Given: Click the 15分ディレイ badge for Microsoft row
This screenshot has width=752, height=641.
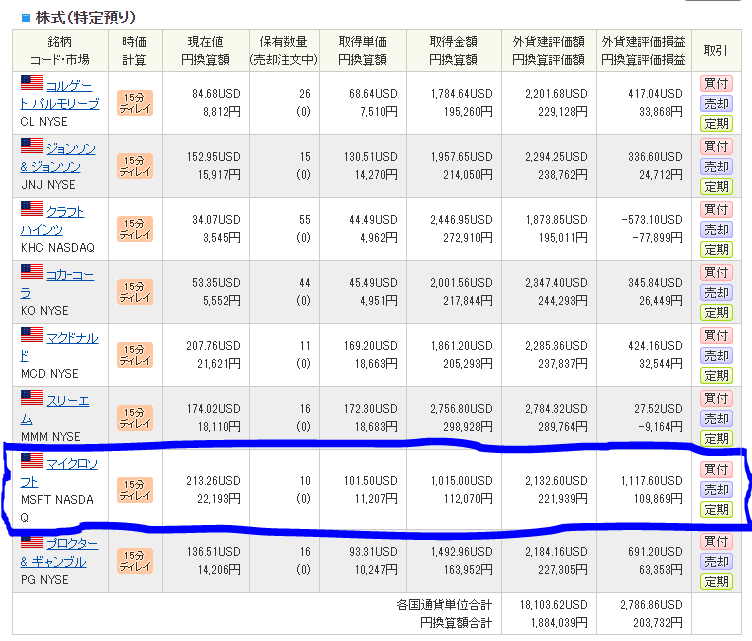Looking at the screenshot, I should [135, 489].
